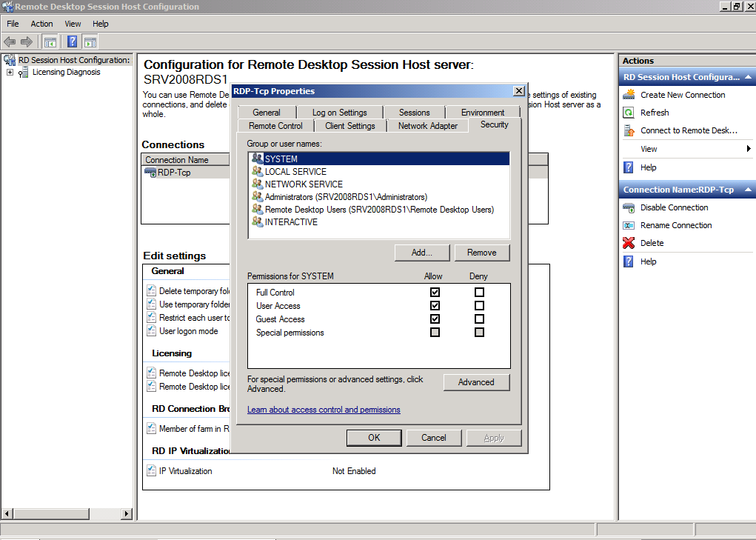
Task: Uncheck Allow for Full Control
Action: pyautogui.click(x=435, y=292)
